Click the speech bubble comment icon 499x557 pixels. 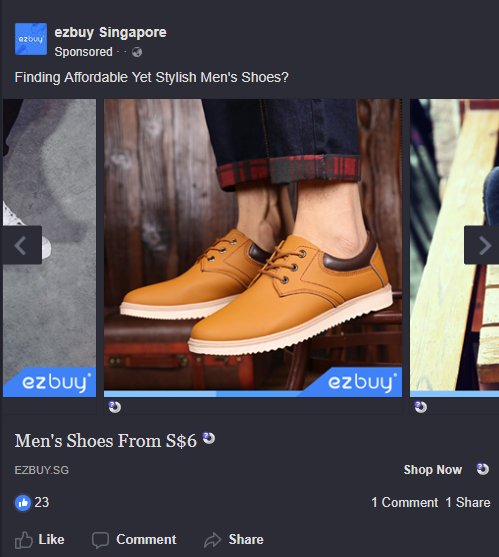point(100,540)
